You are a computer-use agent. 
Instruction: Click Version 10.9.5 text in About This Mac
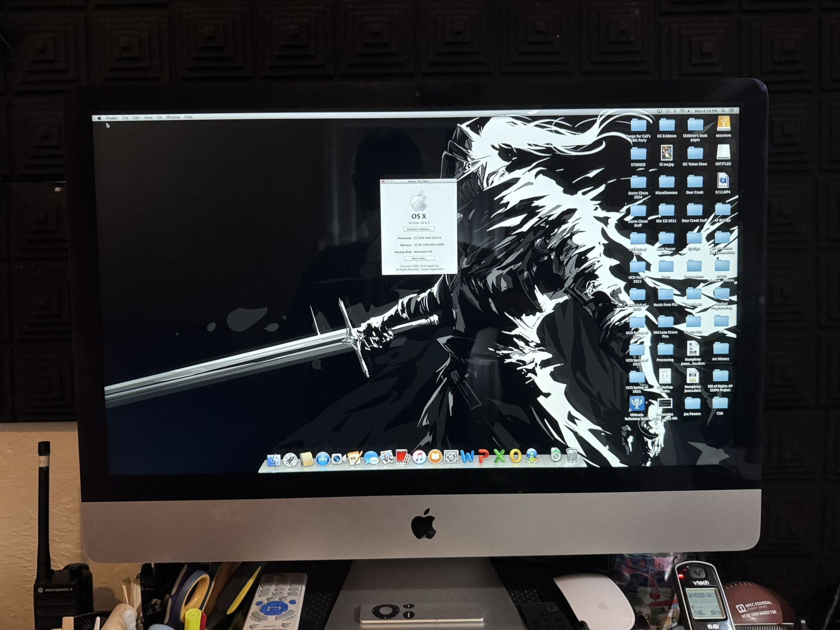click(x=419, y=223)
